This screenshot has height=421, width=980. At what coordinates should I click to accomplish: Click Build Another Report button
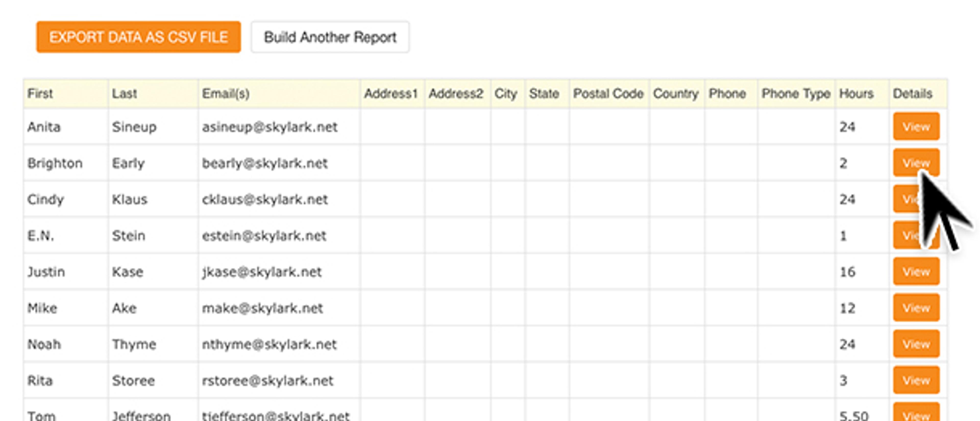(330, 37)
